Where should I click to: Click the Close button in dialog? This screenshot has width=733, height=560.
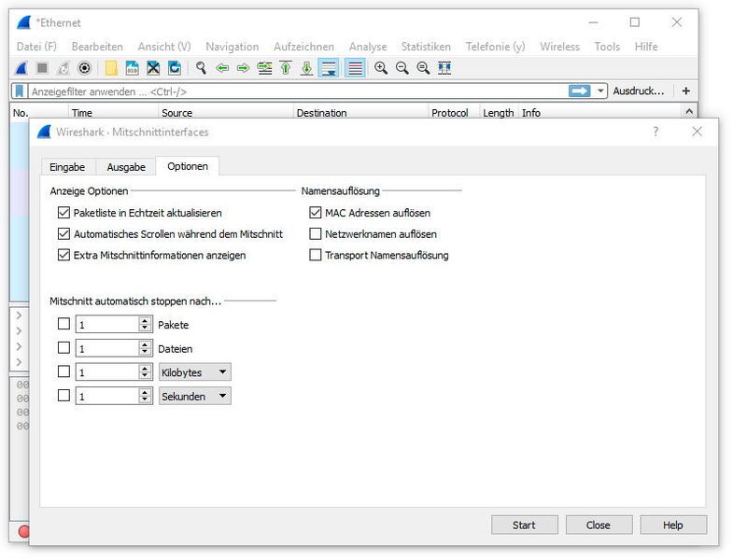click(x=599, y=525)
